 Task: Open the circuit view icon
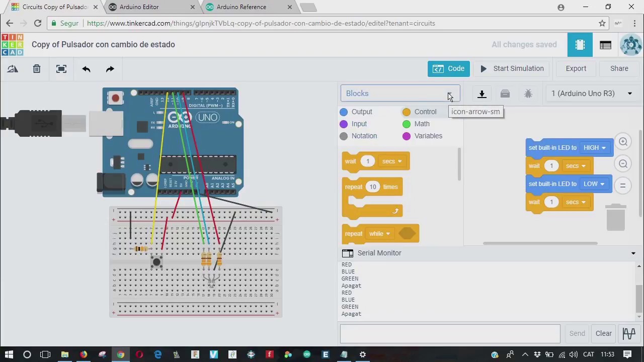(580, 45)
